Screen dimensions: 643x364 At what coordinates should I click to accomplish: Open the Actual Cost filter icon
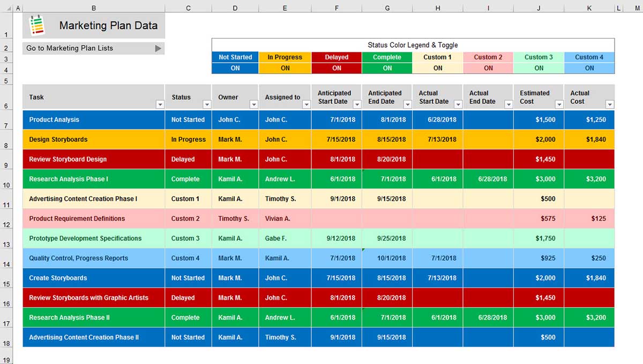(x=610, y=105)
